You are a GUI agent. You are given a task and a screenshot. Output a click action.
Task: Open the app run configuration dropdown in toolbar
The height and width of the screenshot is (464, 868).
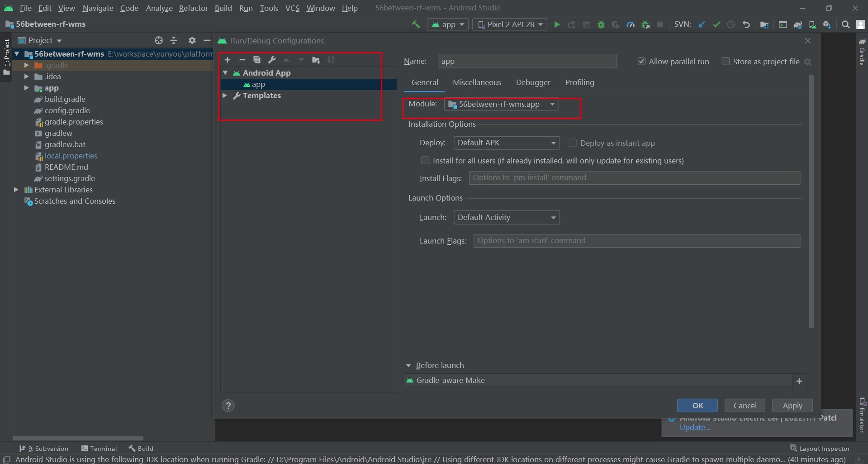coord(448,24)
